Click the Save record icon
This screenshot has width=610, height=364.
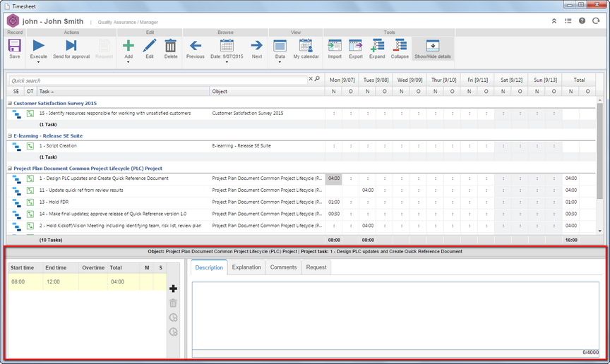(x=14, y=46)
